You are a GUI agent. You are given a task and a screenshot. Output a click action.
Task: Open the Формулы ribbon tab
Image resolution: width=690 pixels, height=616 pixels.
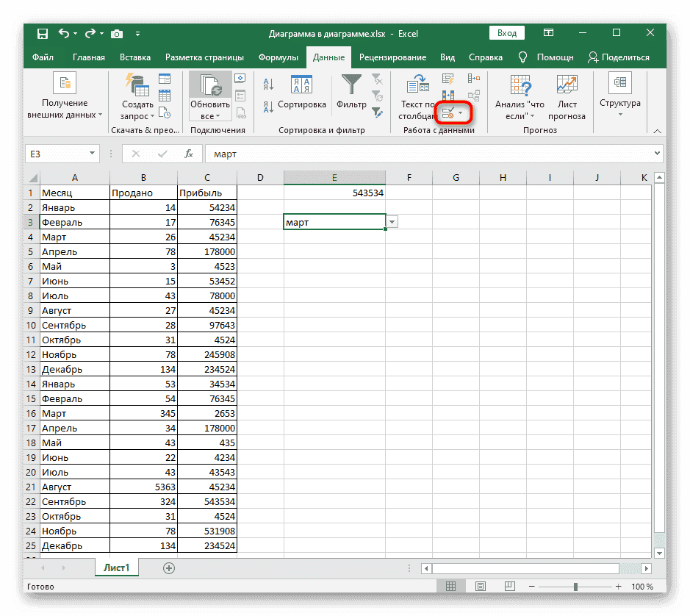[x=278, y=57]
